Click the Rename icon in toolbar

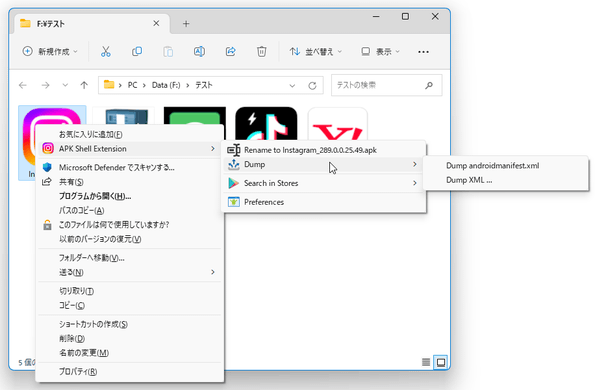[199, 52]
